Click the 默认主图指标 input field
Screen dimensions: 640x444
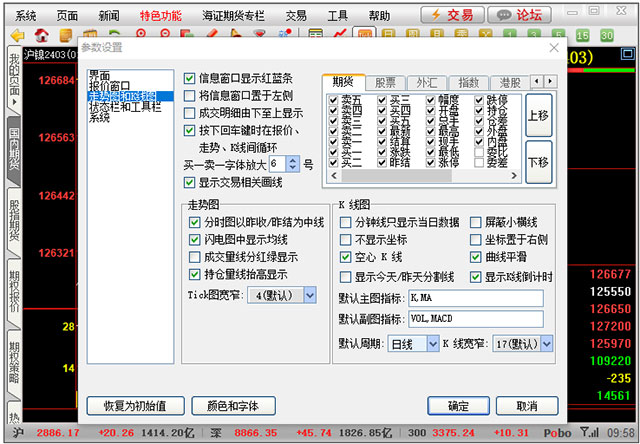(x=476, y=298)
